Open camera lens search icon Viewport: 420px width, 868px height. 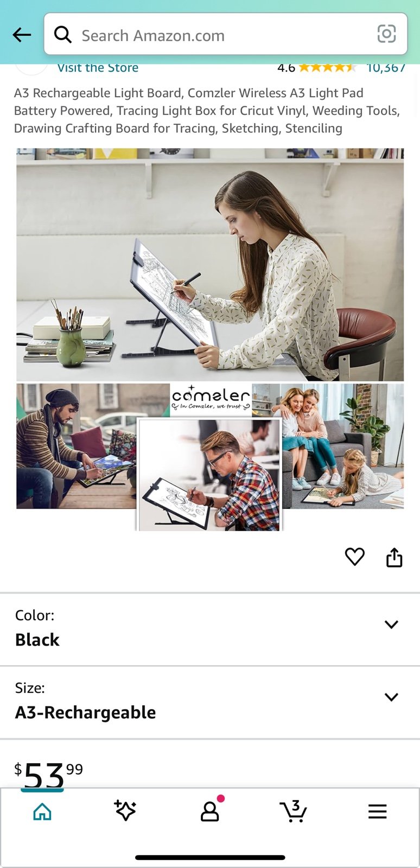(386, 34)
